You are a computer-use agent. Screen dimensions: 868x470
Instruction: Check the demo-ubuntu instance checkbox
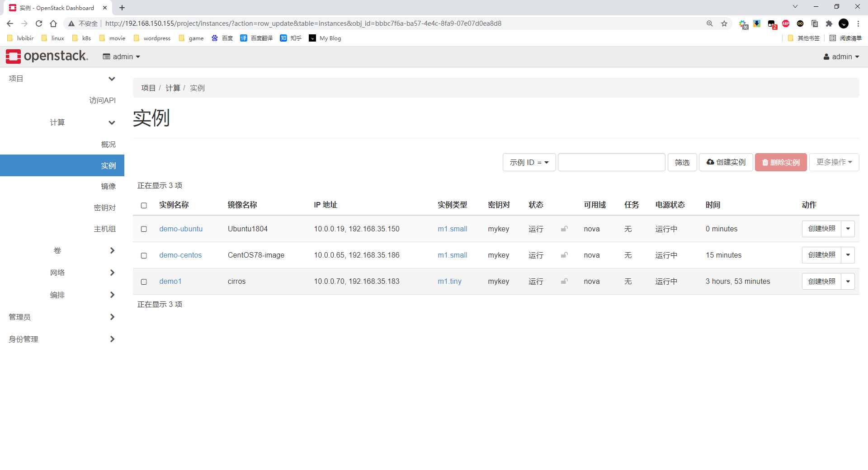(x=144, y=229)
